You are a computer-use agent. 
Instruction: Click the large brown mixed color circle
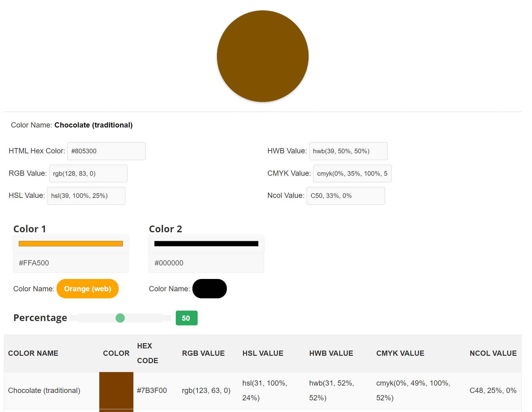[x=263, y=56]
